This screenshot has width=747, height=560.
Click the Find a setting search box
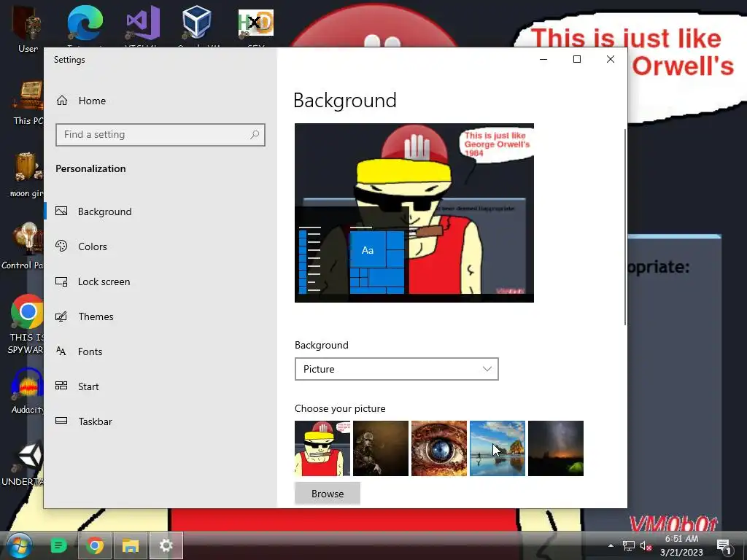pyautogui.click(x=160, y=135)
